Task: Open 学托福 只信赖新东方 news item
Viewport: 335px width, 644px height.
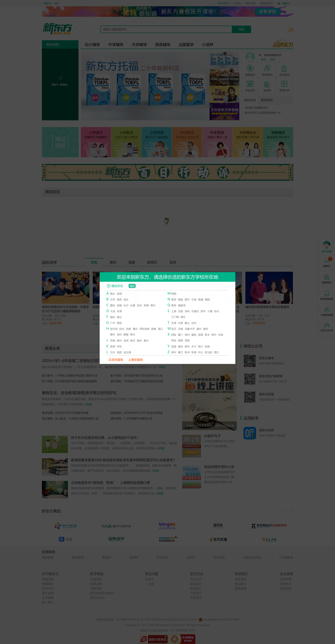Action: [x=256, y=108]
